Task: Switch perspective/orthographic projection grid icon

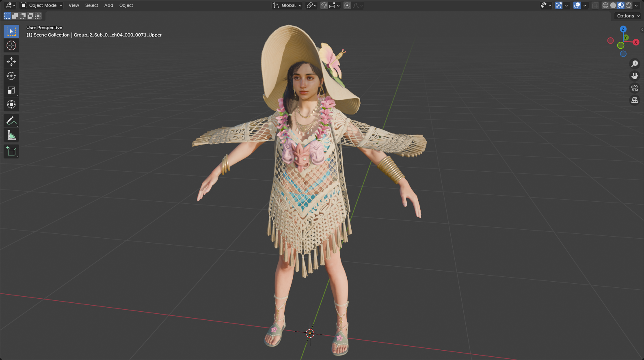Action: point(635,100)
